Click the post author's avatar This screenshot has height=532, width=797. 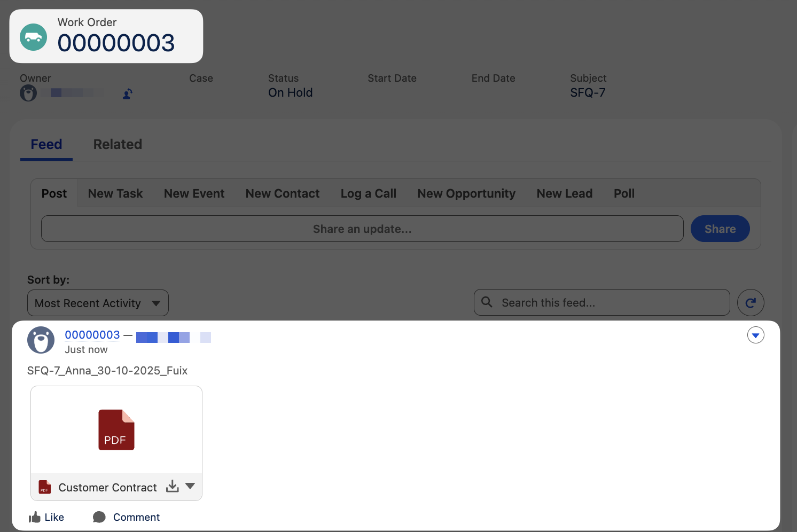tap(41, 340)
